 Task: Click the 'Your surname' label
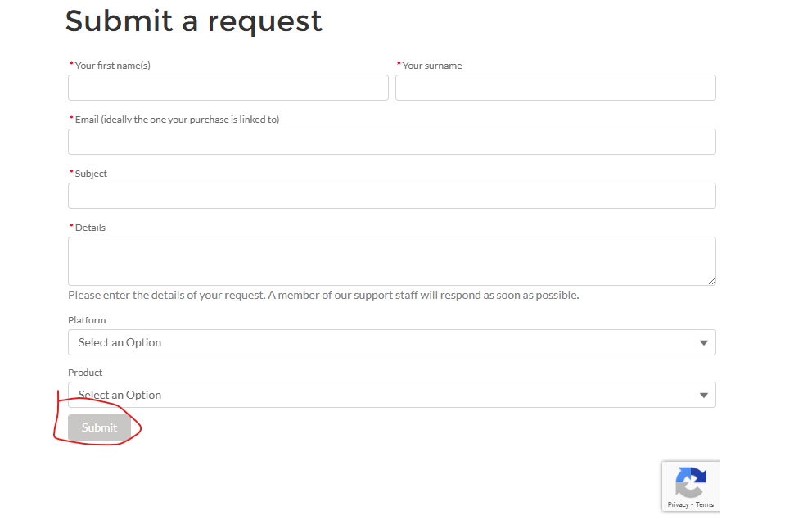[x=432, y=66]
